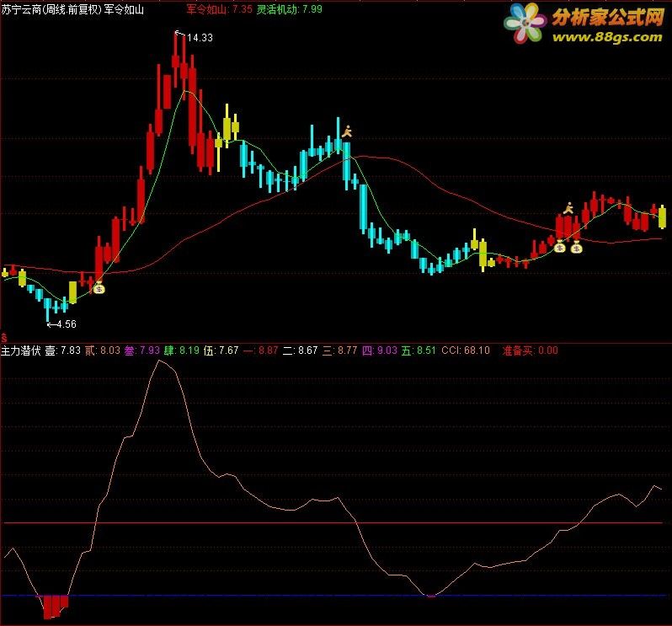Image resolution: width=672 pixels, height=626 pixels.
Task: Click the 14.33 high price label
Action: pos(200,38)
